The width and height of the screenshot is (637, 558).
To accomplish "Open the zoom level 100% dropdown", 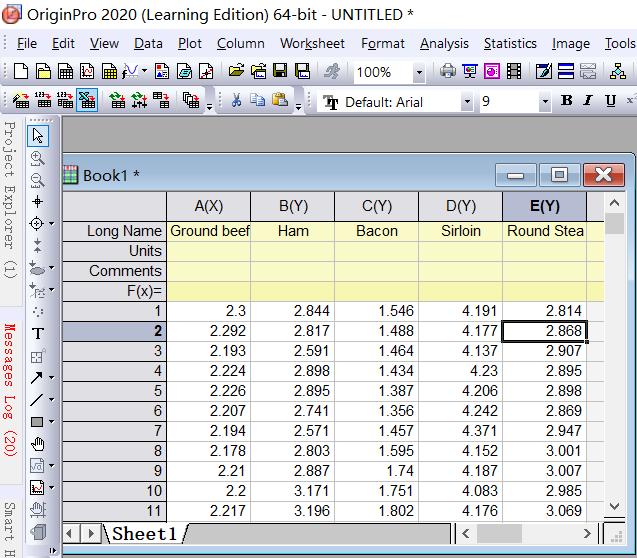I will point(419,72).
